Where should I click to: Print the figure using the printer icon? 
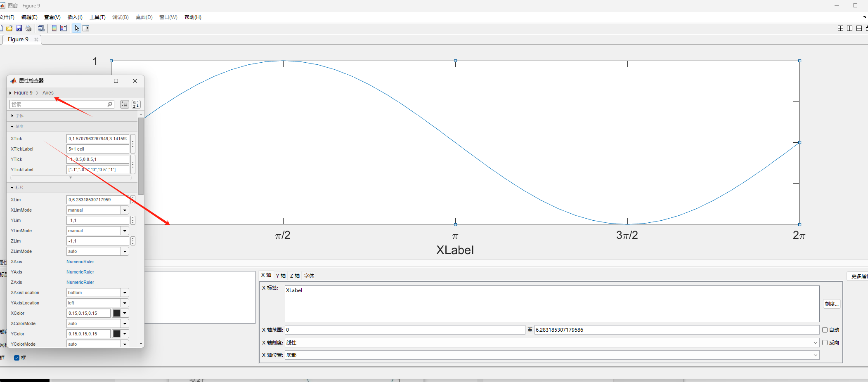[x=28, y=28]
